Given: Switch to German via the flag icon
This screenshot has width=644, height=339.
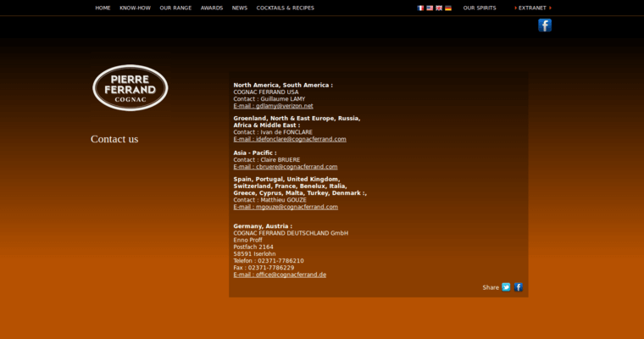Looking at the screenshot, I should [448, 8].
